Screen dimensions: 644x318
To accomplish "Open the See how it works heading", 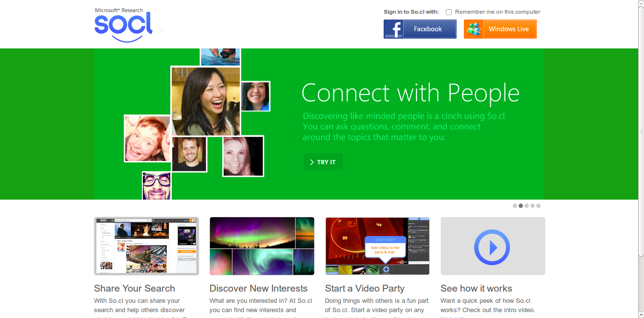I will tap(476, 288).
